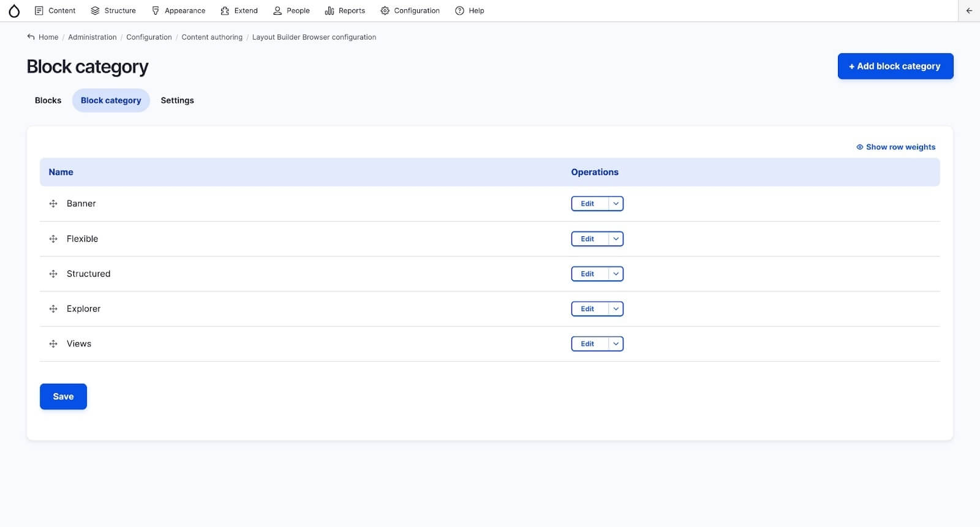Click the Views row drag handle icon
The image size is (980, 527).
[x=53, y=344]
